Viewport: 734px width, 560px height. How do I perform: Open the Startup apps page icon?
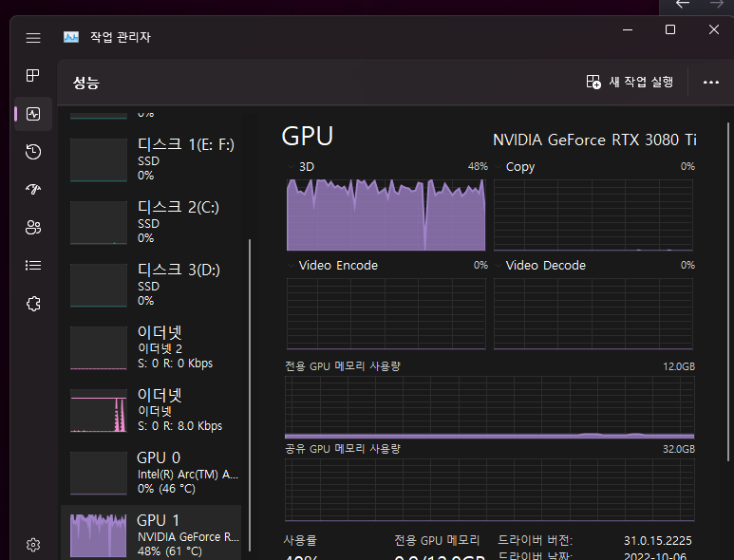click(x=33, y=190)
